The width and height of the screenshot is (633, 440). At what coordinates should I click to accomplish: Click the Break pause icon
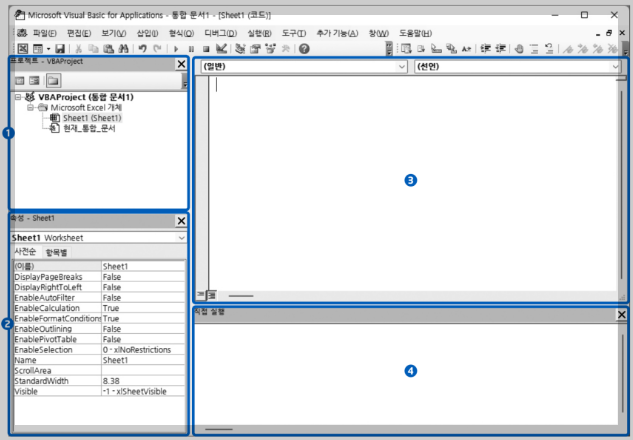(191, 49)
